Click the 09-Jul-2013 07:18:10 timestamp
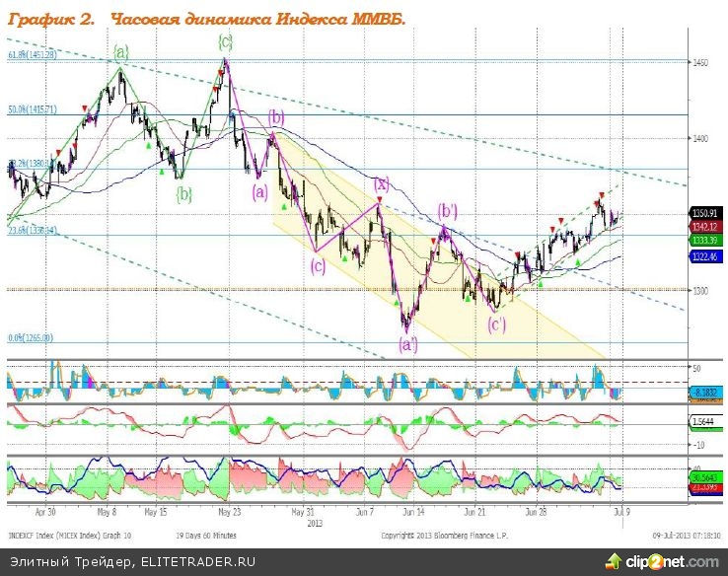Viewport: 728px width, 576px height. 688,536
